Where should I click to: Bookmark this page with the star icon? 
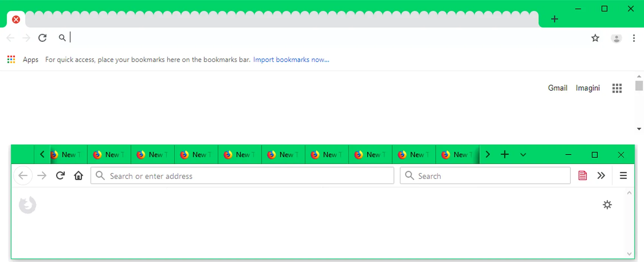click(595, 38)
